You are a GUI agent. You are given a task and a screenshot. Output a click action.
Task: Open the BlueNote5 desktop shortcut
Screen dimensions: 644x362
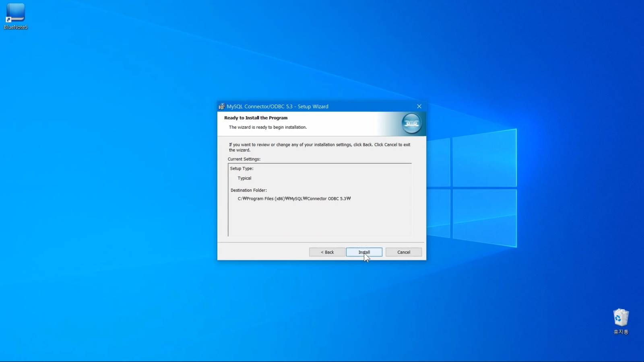(x=15, y=16)
